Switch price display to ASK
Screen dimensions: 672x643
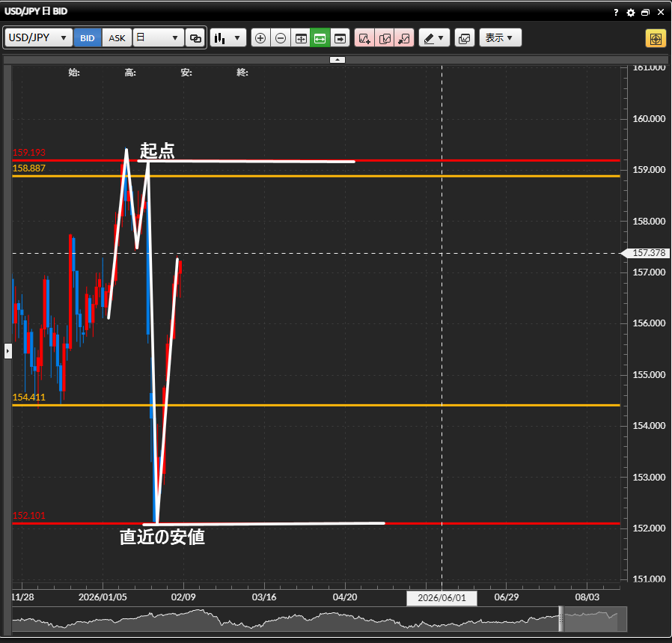(x=117, y=38)
